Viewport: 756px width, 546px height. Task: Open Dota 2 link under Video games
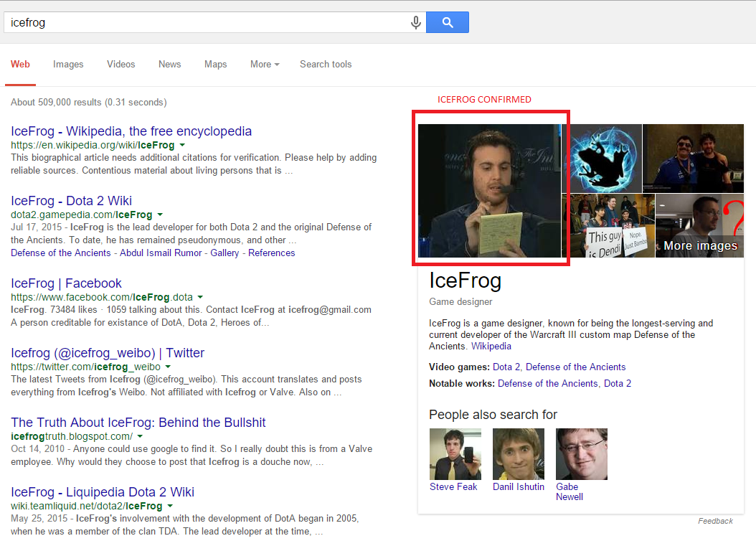click(506, 367)
